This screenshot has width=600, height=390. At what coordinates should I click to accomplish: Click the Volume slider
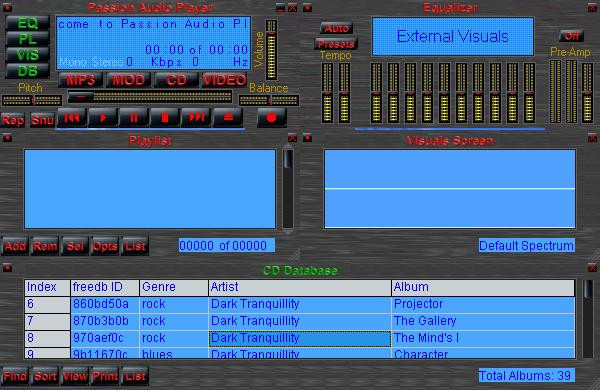click(271, 50)
